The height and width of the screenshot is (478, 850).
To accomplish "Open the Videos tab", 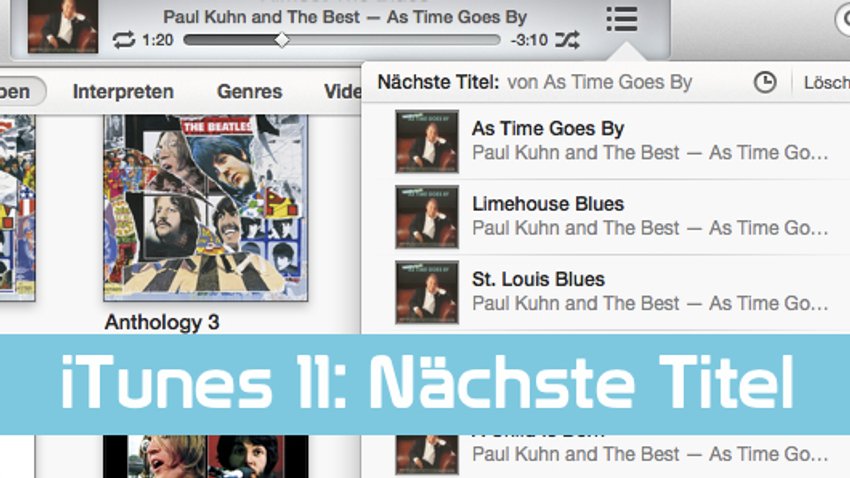I will [x=343, y=92].
